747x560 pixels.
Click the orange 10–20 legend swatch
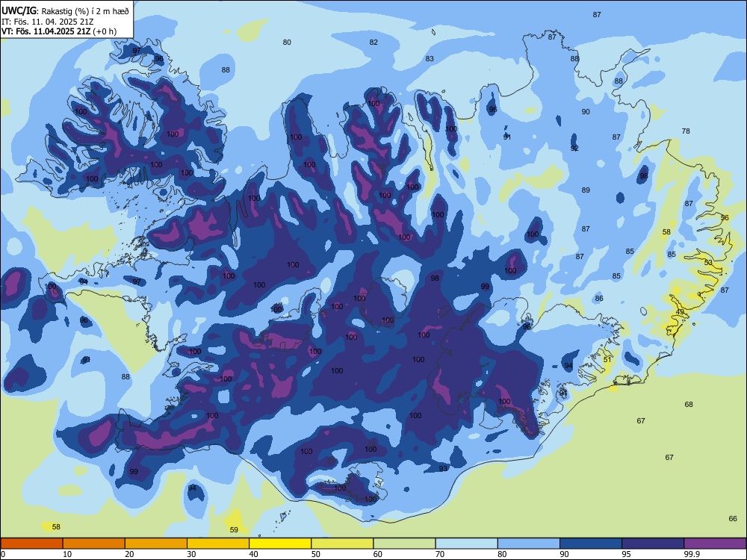[x=94, y=544]
